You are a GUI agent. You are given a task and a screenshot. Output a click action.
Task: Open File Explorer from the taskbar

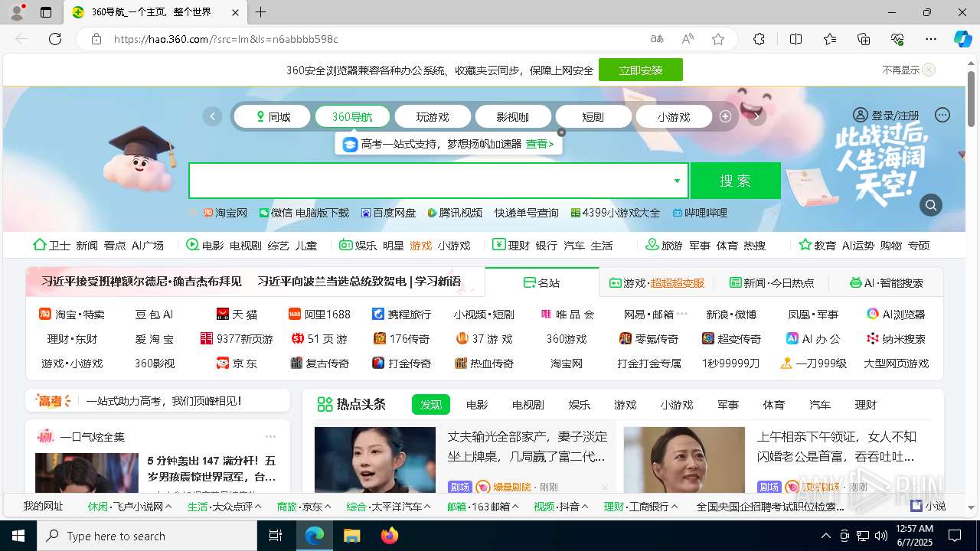(351, 536)
